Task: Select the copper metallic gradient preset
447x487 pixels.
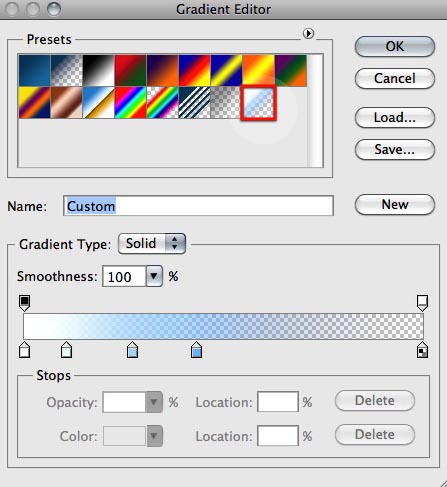Action: click(67, 103)
